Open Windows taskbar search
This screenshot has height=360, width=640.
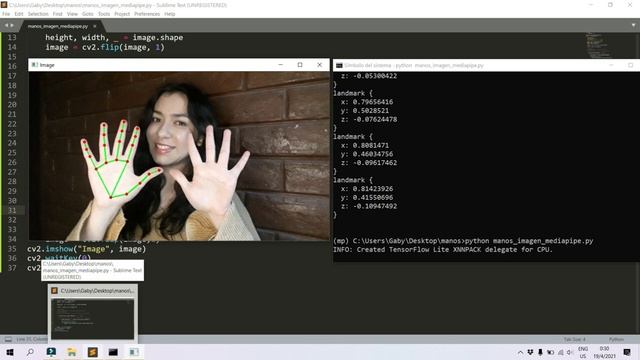pyautogui.click(x=30, y=352)
